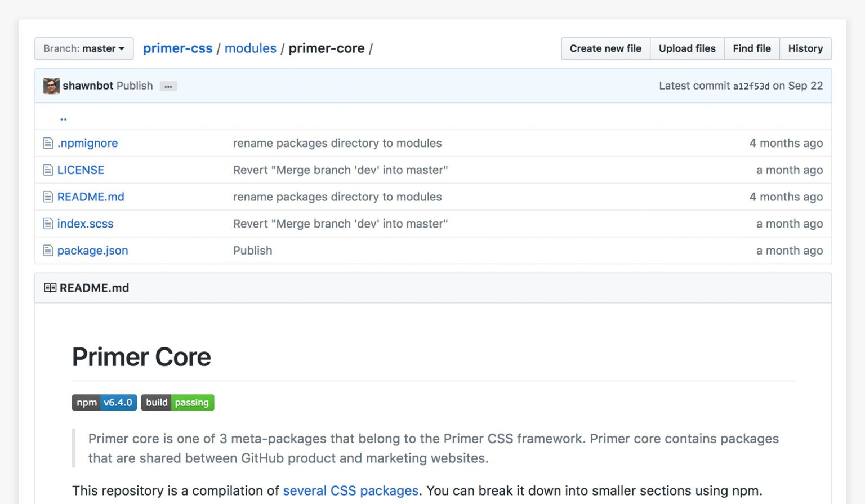Click the build passing badge
This screenshot has width=865, height=504.
177,403
